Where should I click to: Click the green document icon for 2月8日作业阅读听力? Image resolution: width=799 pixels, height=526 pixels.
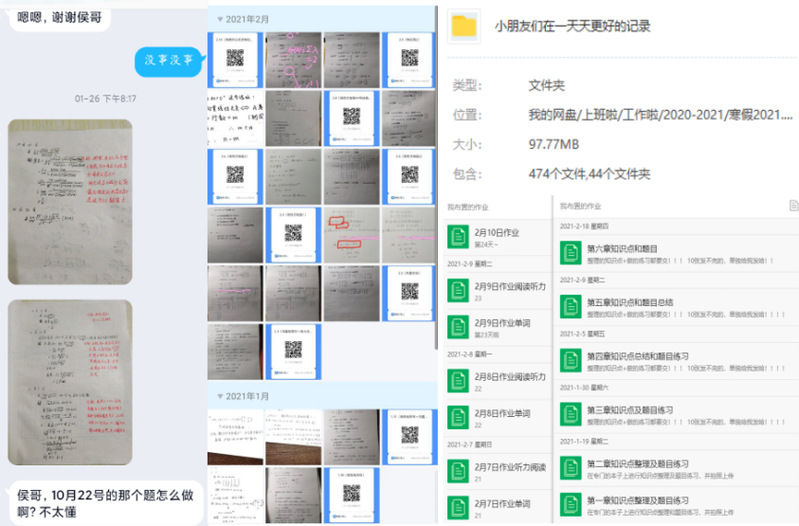(458, 381)
